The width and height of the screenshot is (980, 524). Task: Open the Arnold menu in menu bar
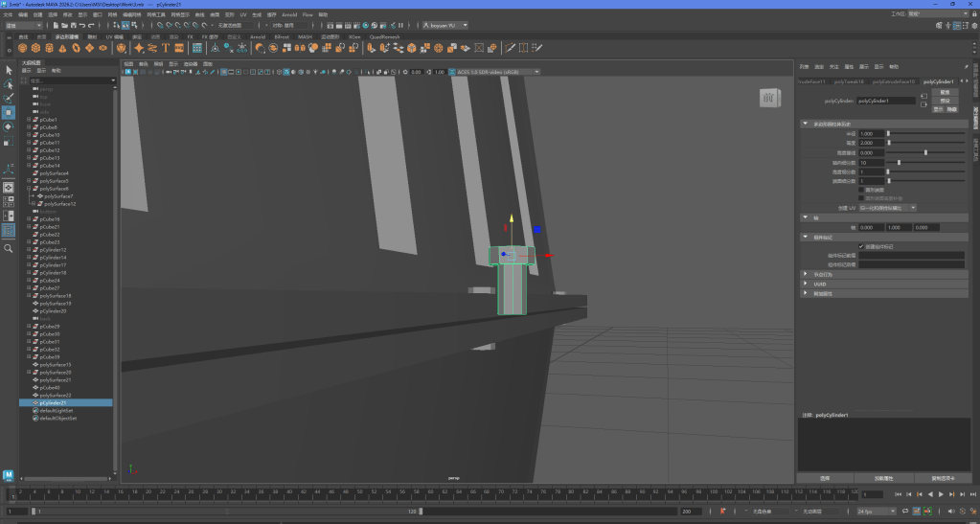[289, 15]
